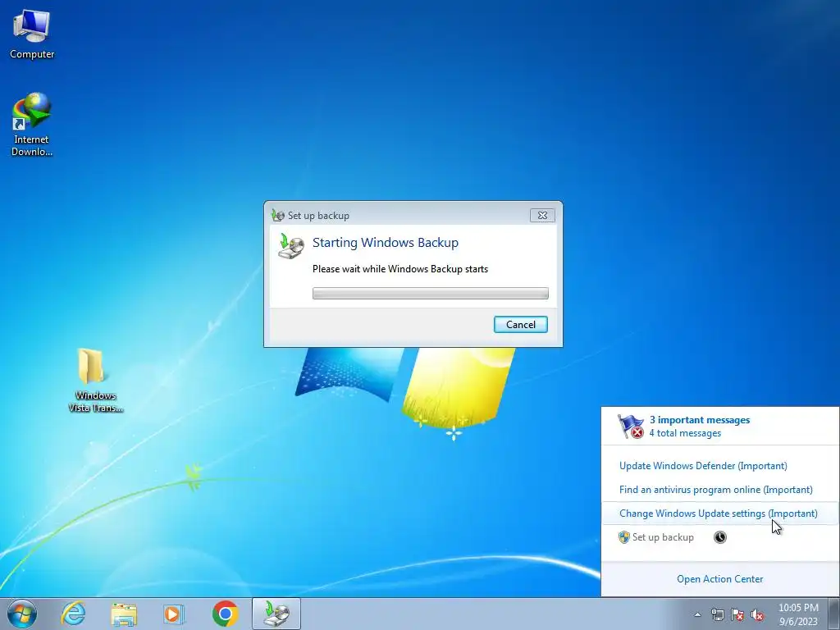840x630 pixels.
Task: Open the muted volume tray icon
Action: (x=757, y=614)
